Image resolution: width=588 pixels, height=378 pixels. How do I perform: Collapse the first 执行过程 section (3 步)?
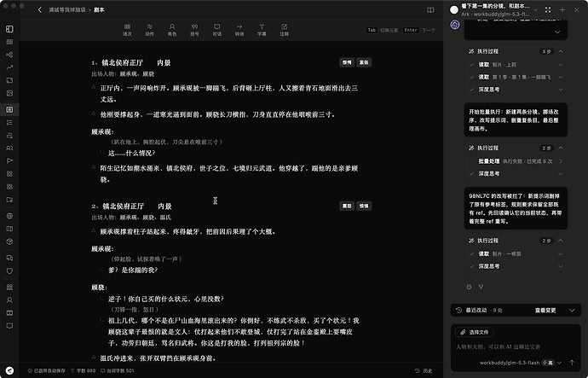click(561, 51)
